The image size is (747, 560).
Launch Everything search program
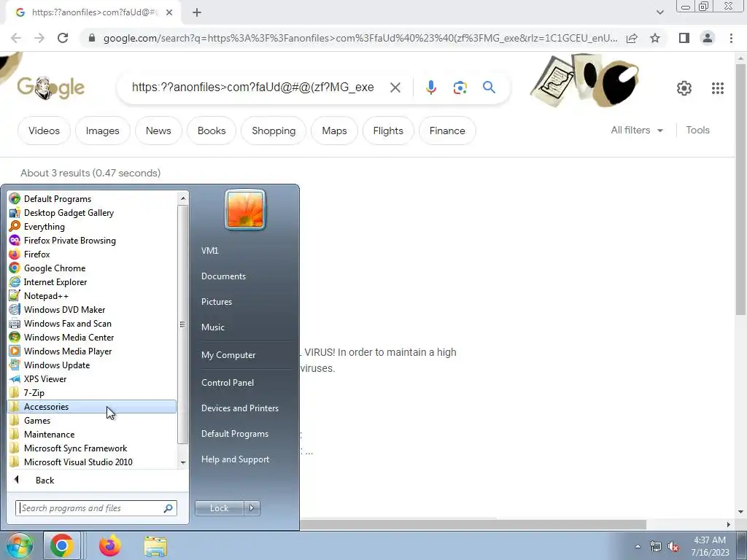click(x=92, y=227)
